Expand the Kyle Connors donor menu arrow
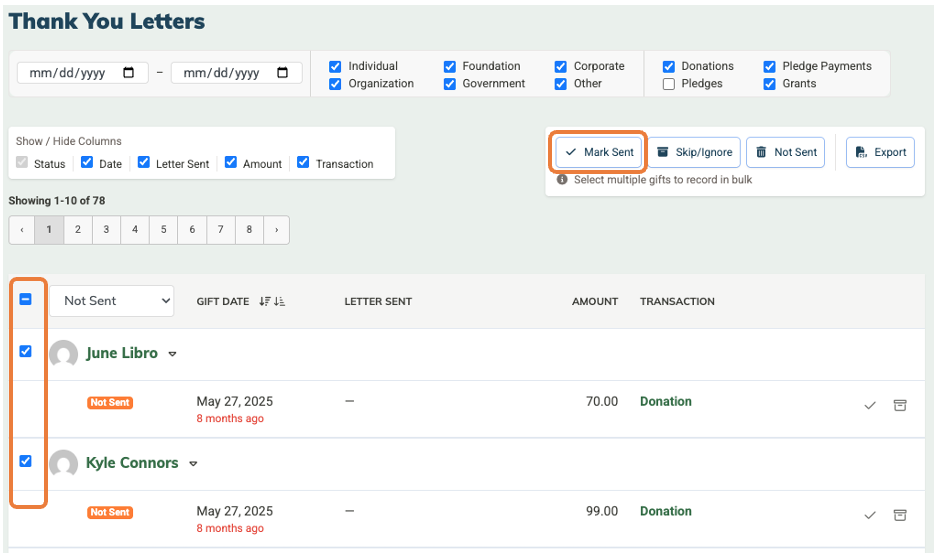Image resolution: width=936 pixels, height=555 pixels. pos(193,464)
